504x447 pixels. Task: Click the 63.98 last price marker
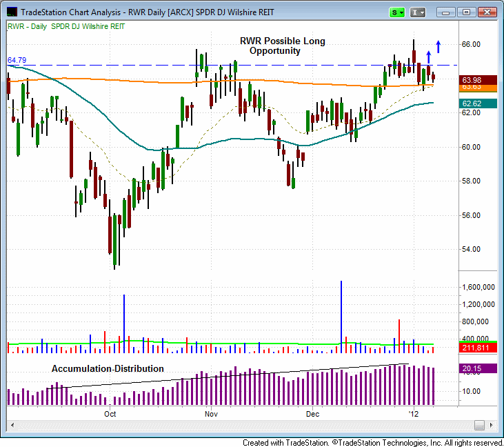[x=478, y=80]
